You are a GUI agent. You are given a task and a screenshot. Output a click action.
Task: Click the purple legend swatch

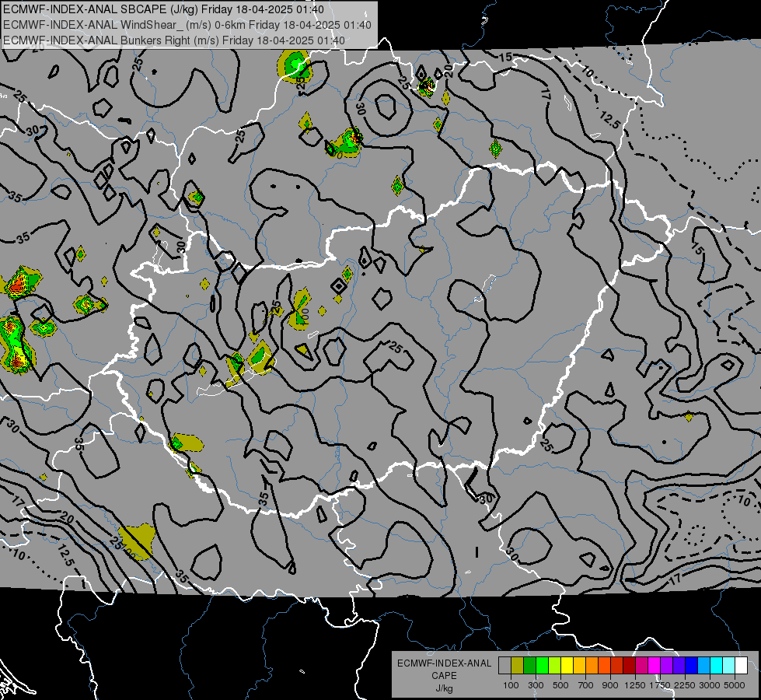[x=666, y=666]
